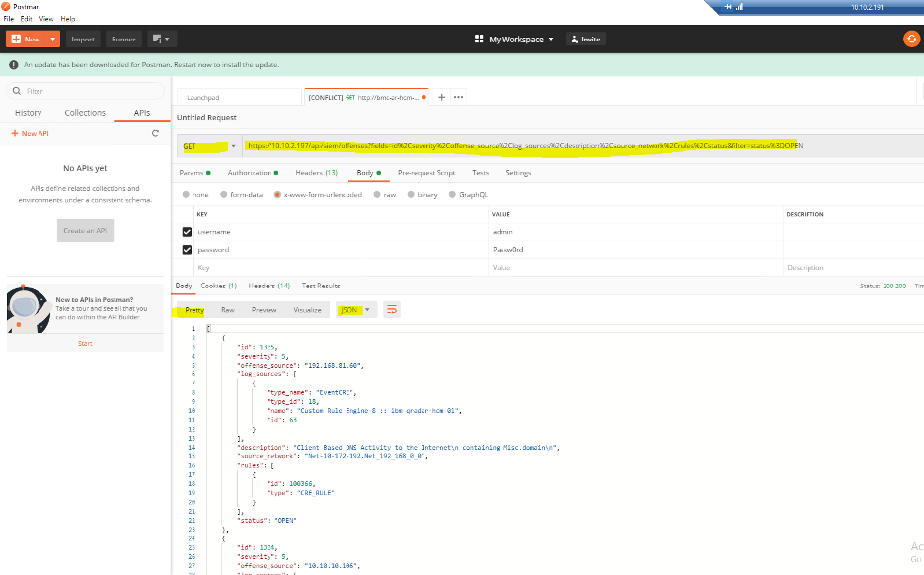Open the GET request method dropdown
Image resolution: width=924 pixels, height=575 pixels.
coord(231,144)
